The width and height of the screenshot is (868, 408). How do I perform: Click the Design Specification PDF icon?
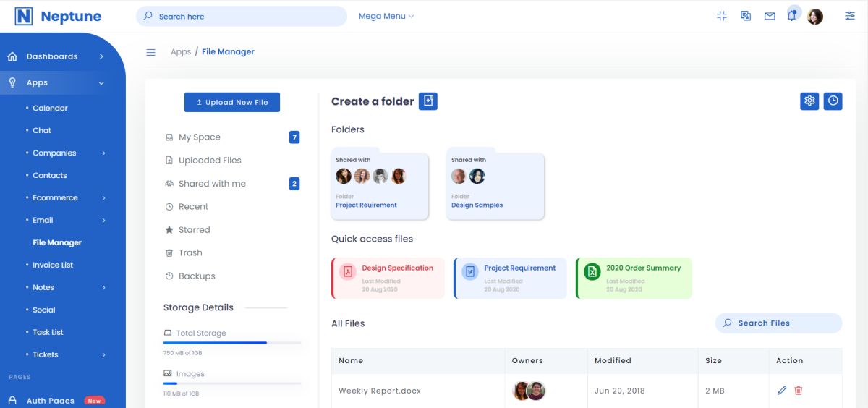click(x=348, y=271)
